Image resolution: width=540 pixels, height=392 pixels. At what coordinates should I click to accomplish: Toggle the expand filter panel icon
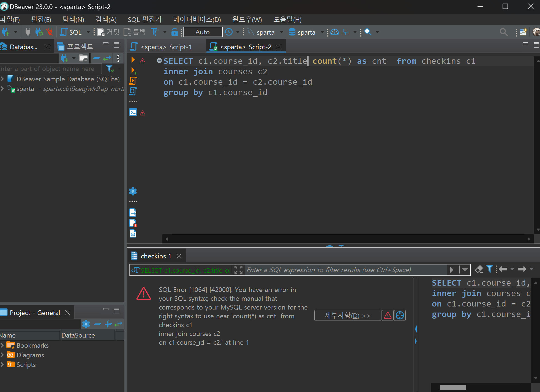(x=238, y=270)
